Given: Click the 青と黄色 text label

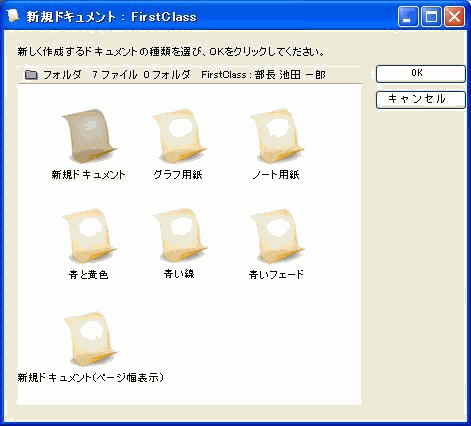Looking at the screenshot, I should pyautogui.click(x=88, y=275).
